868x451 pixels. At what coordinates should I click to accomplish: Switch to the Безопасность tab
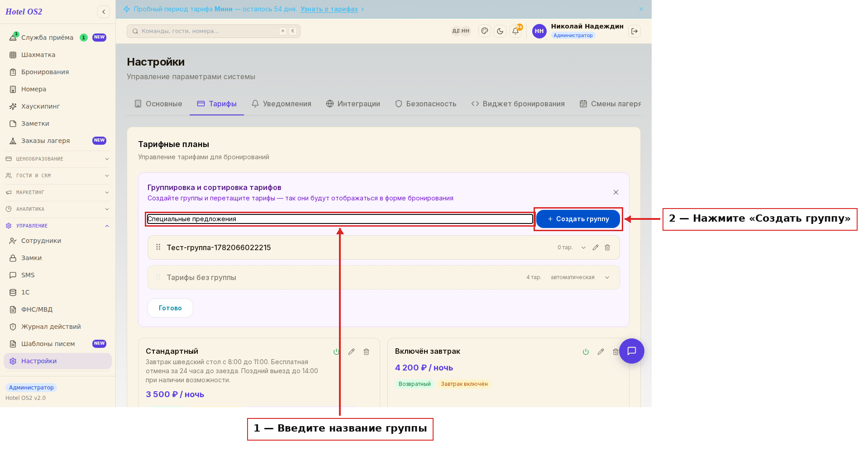(x=425, y=104)
